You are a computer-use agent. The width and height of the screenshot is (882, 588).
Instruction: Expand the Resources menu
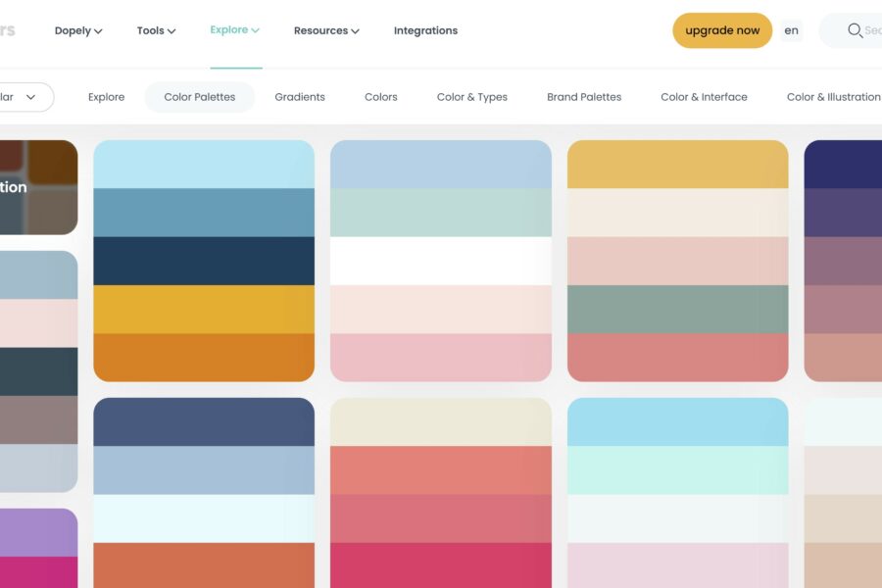pyautogui.click(x=326, y=30)
